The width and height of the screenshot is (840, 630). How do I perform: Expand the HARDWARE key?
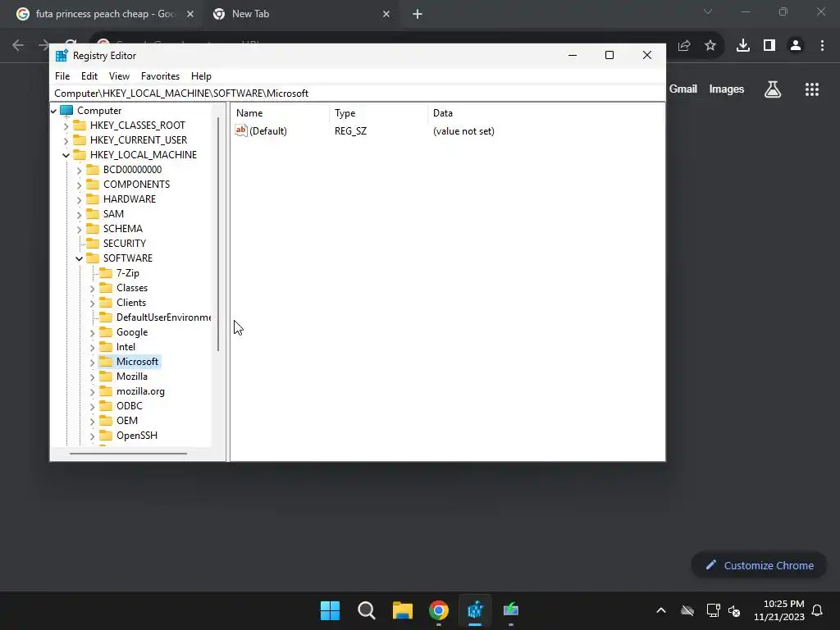(80, 200)
